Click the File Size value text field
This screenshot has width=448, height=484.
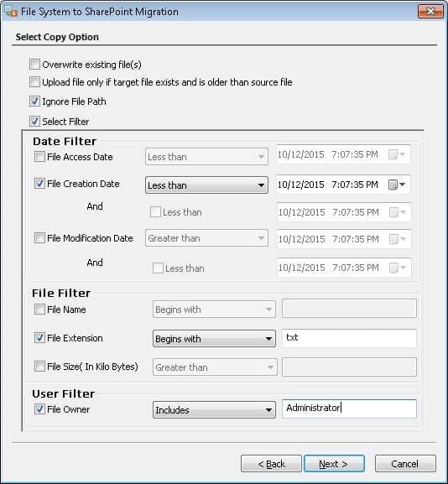pos(349,367)
